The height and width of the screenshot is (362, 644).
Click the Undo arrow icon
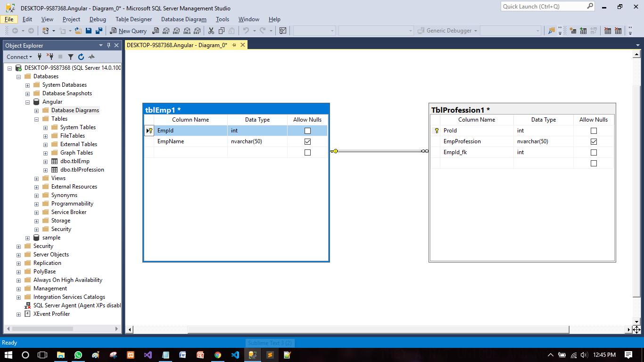[246, 31]
